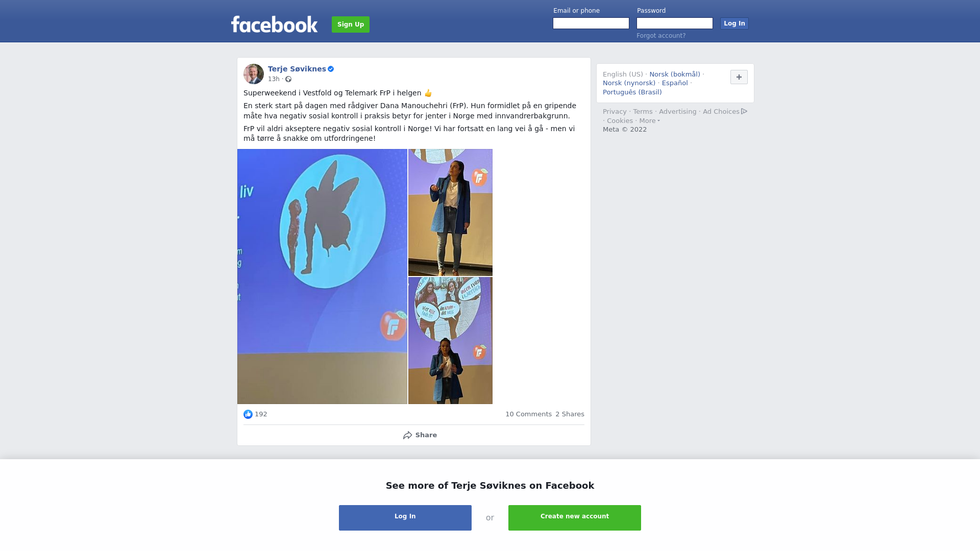Open the bottom right photo of speaker
Screen dimensions: 980x551
click(x=450, y=341)
